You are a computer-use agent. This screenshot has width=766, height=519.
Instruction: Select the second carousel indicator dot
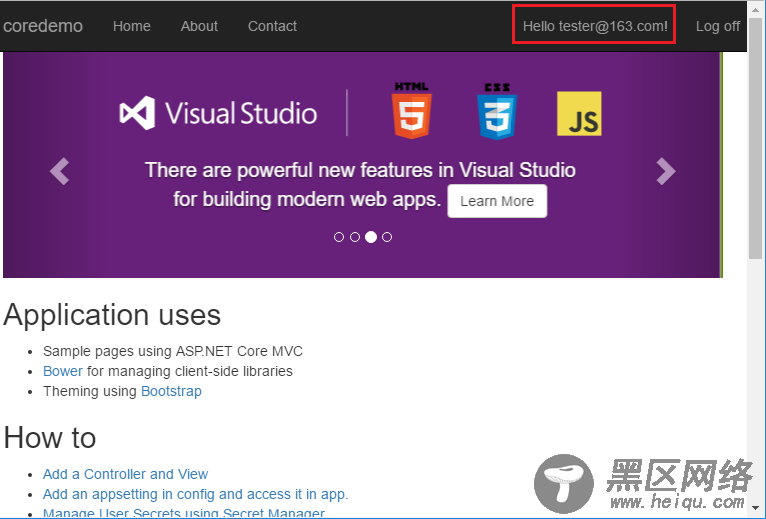click(355, 237)
